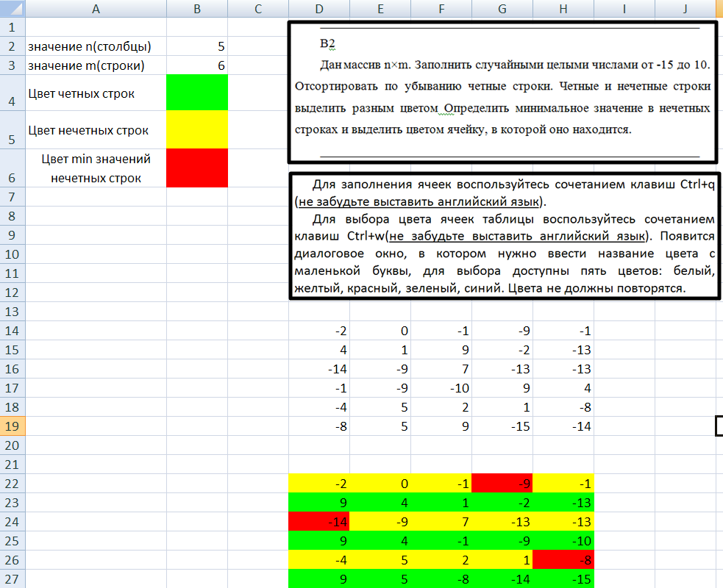
Task: Select cell F15 with value 9
Action: [441, 350]
